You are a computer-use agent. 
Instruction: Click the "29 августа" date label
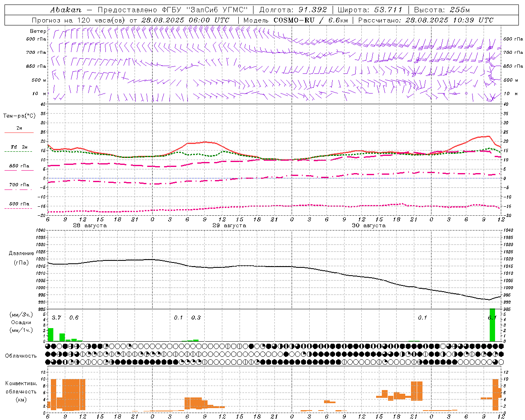coord(229,226)
